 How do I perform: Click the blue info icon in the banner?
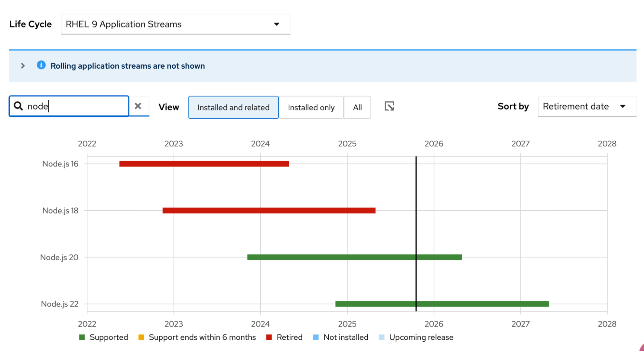(41, 65)
